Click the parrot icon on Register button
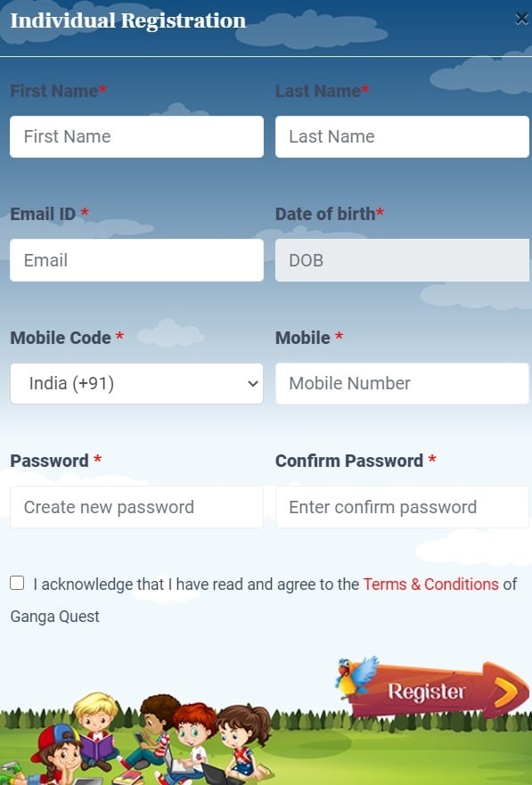The height and width of the screenshot is (785, 532). coord(356,677)
